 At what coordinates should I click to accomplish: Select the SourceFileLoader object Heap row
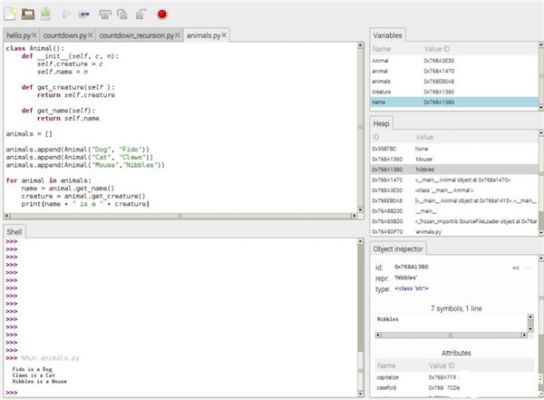coord(454,221)
